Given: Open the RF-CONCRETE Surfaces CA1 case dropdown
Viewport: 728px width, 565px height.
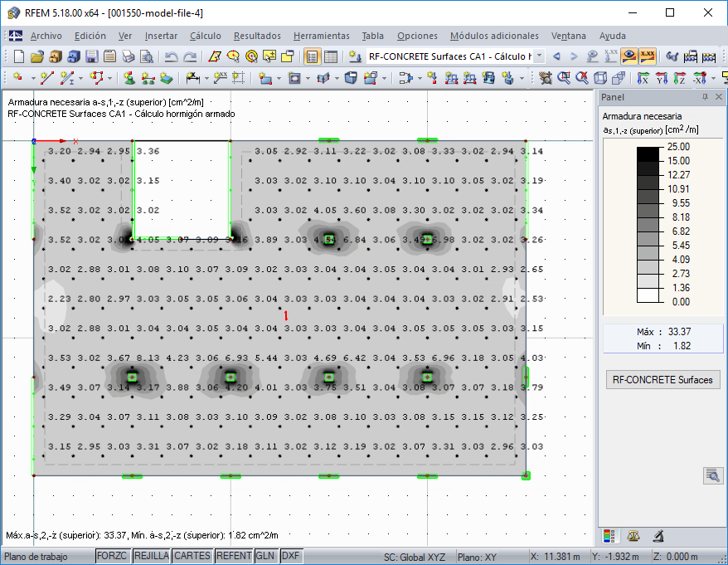Looking at the screenshot, I should pos(539,56).
